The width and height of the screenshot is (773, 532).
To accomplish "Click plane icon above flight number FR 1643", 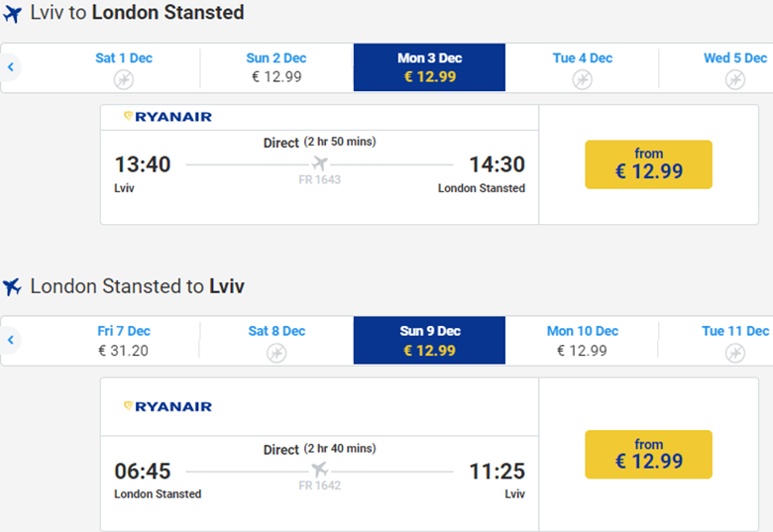I will pyautogui.click(x=319, y=163).
